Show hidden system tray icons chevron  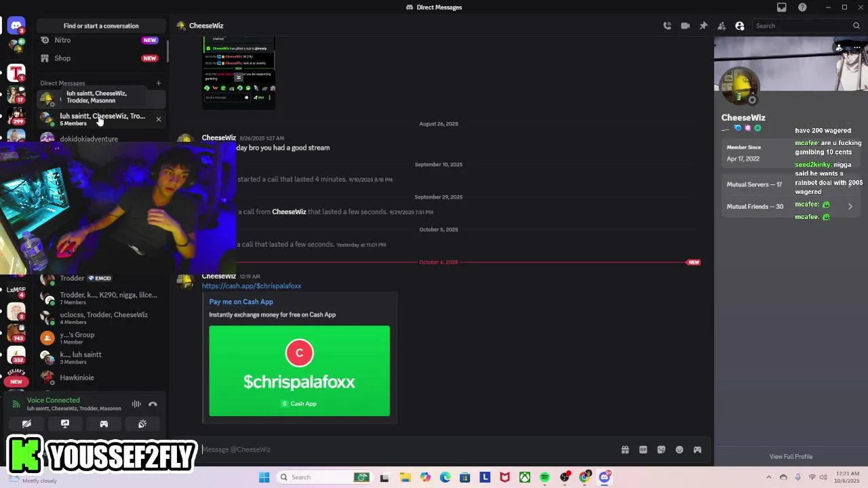pyautogui.click(x=768, y=477)
